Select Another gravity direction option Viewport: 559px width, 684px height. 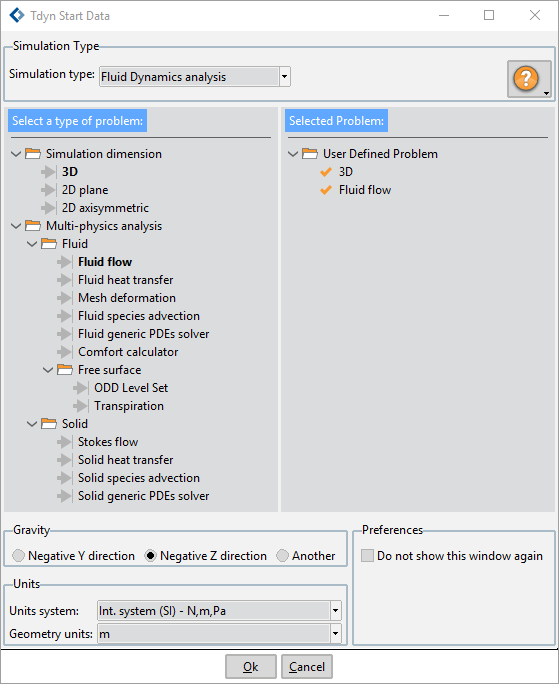282,556
